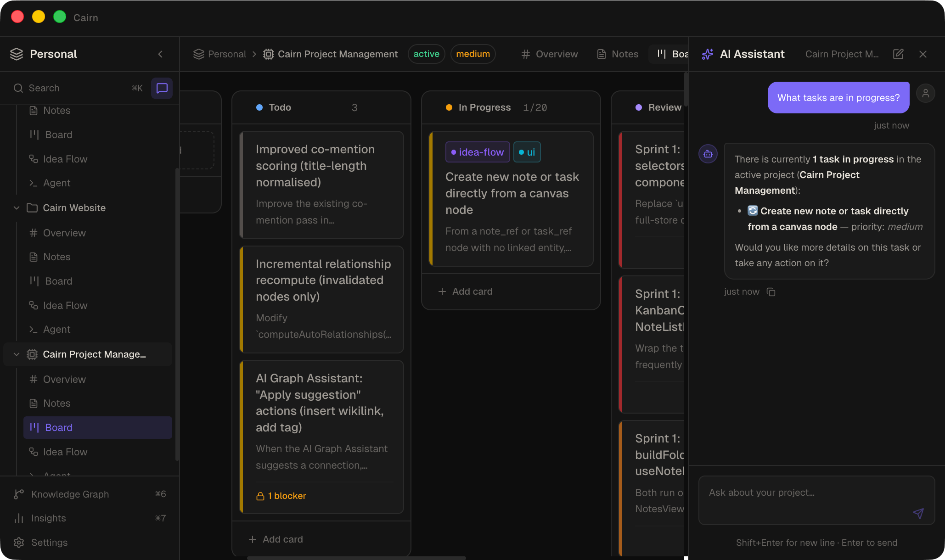The image size is (945, 560).
Task: Click the Cairn Project Management chip icon in breadcrumb
Action: click(x=269, y=54)
